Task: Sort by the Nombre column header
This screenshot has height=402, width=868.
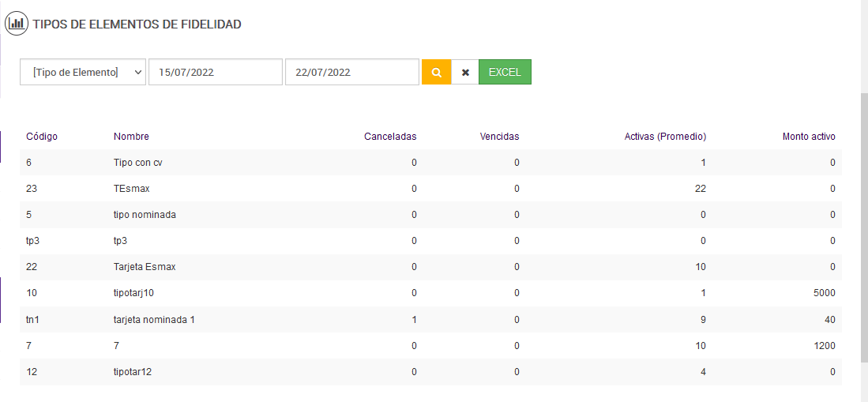Action: (x=131, y=137)
